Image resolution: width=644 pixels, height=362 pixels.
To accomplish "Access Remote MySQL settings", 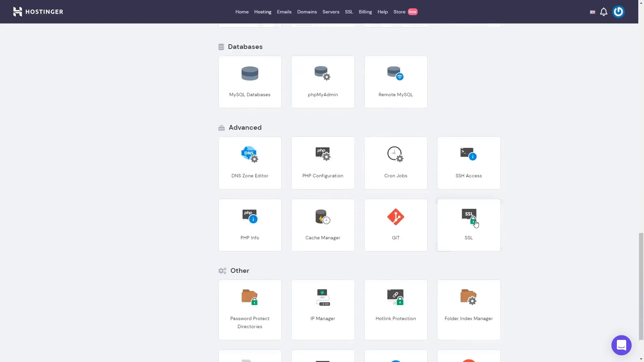I will [x=396, y=81].
